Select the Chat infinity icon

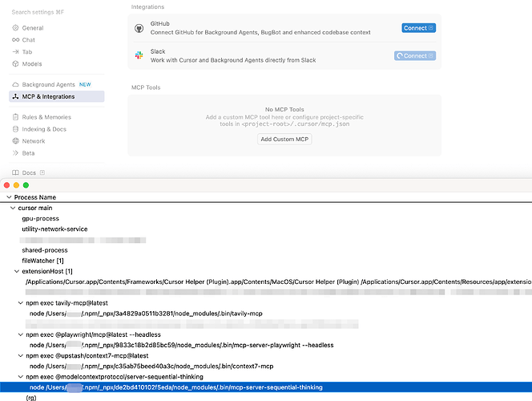click(15, 40)
